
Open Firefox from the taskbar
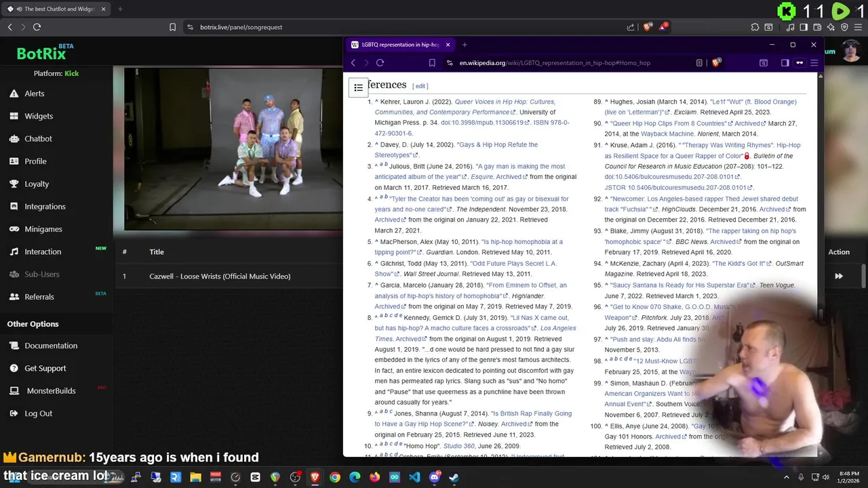pos(374,477)
